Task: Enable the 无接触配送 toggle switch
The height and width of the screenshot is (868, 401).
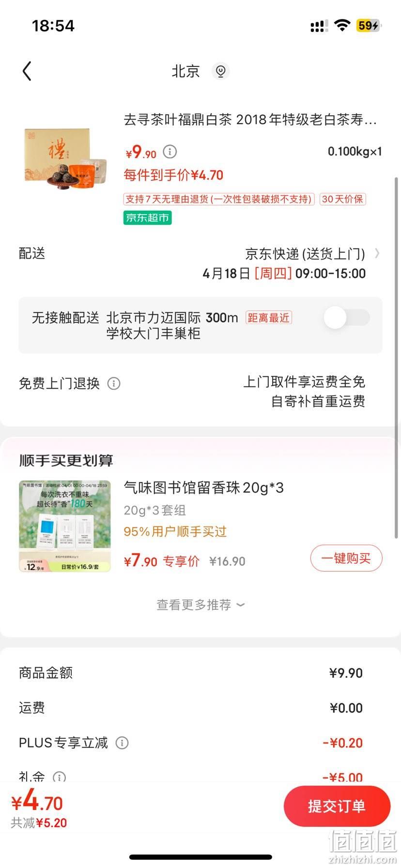Action: point(347,318)
